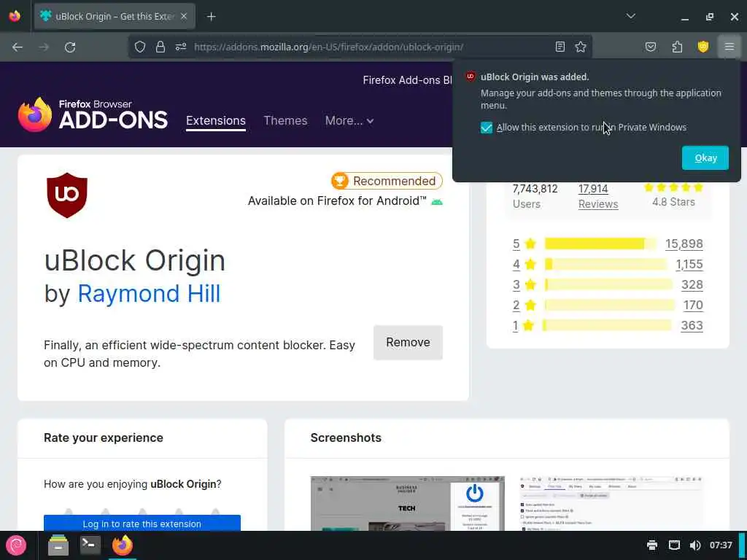Click the uBlock Origin shield logo
Image resolution: width=747 pixels, height=560 pixels.
pos(66,195)
